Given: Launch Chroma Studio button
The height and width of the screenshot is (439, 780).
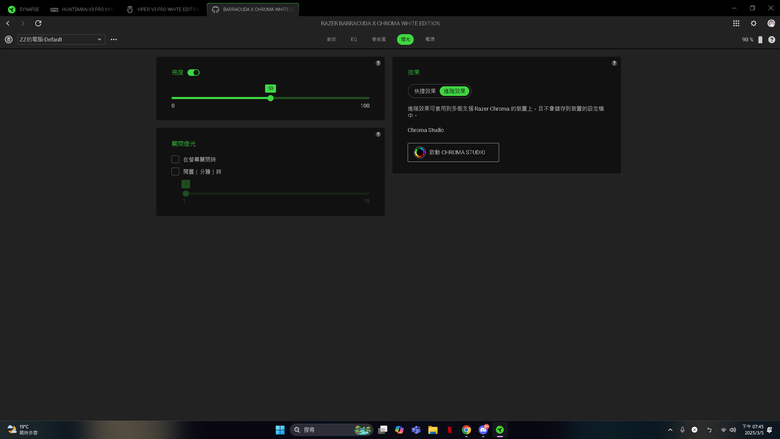Looking at the screenshot, I should [x=453, y=152].
